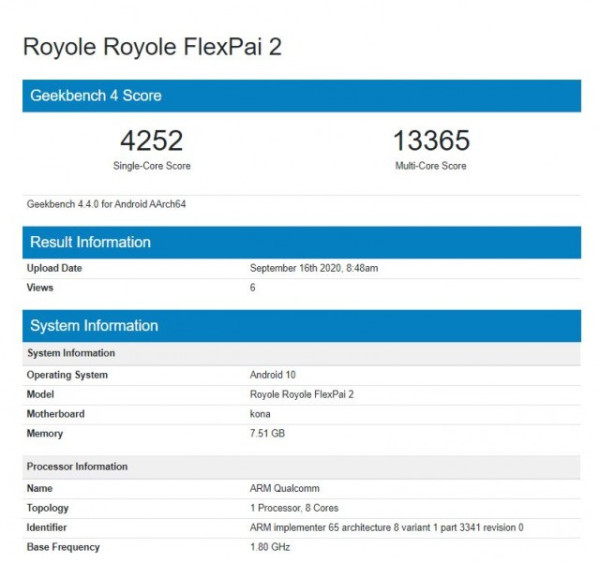This screenshot has height=563, width=600.
Task: Click the blue System Information header
Action: [302, 326]
